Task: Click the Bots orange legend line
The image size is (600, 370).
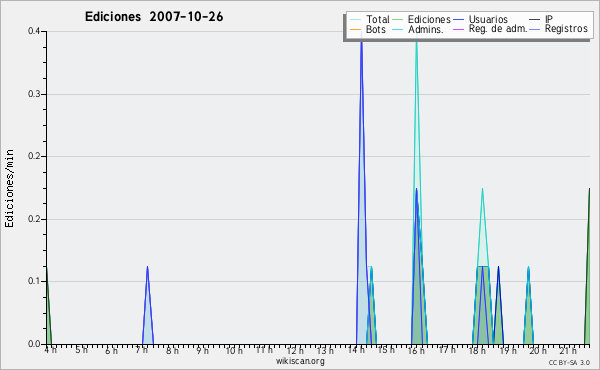Action: 355,29
